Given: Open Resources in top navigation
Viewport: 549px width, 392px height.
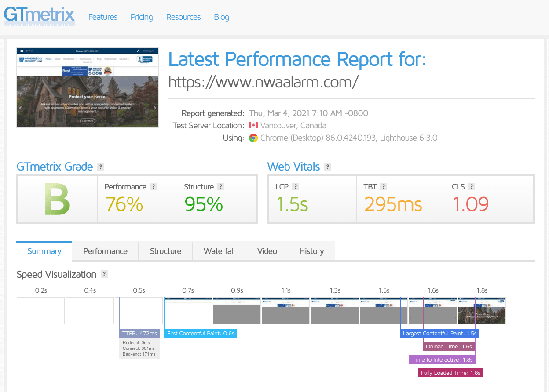Looking at the screenshot, I should pos(183,17).
